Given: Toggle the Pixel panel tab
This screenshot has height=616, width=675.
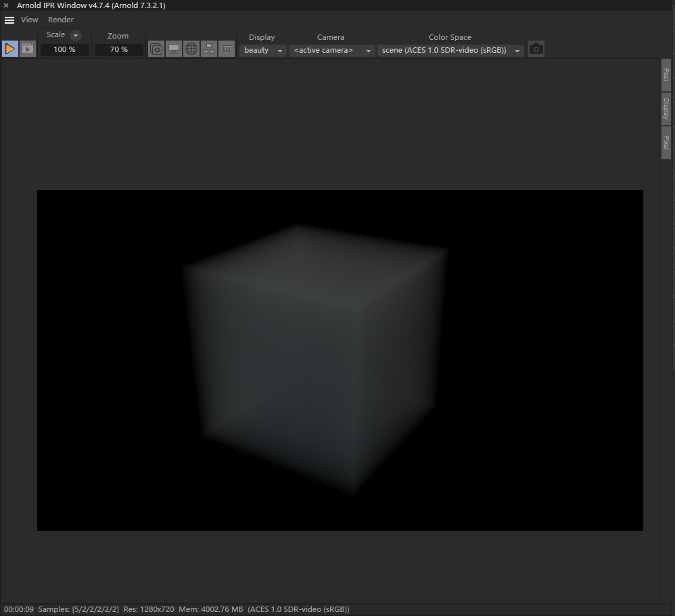Looking at the screenshot, I should click(x=666, y=143).
